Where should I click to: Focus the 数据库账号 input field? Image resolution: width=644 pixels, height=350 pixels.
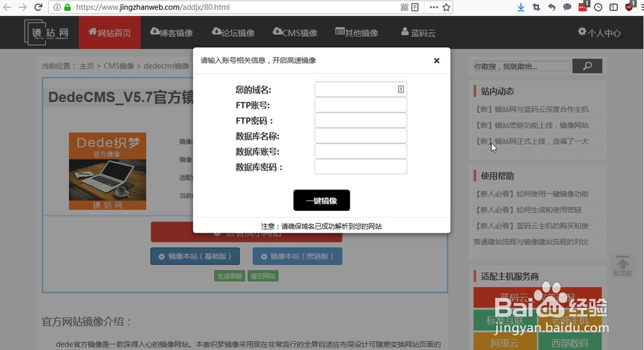coord(361,151)
